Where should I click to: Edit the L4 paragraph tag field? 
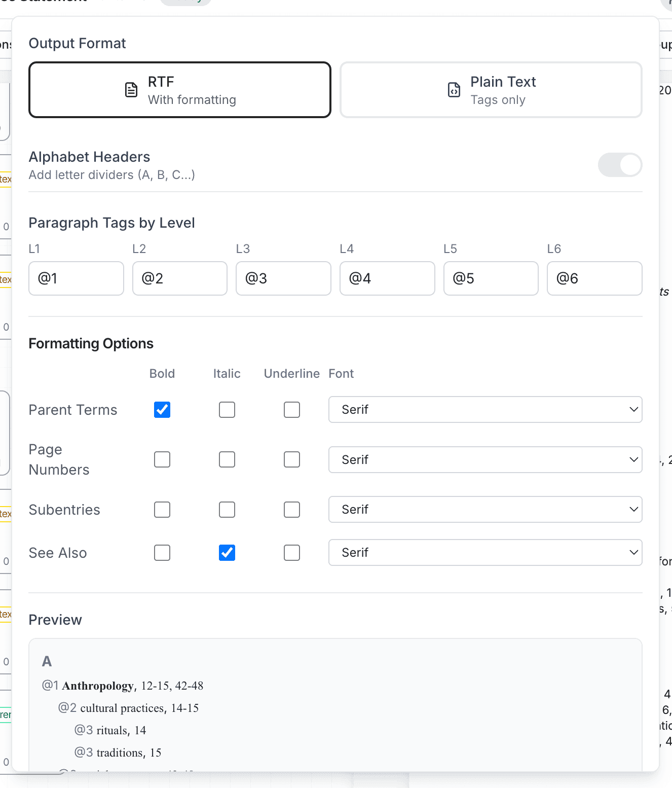coord(387,278)
